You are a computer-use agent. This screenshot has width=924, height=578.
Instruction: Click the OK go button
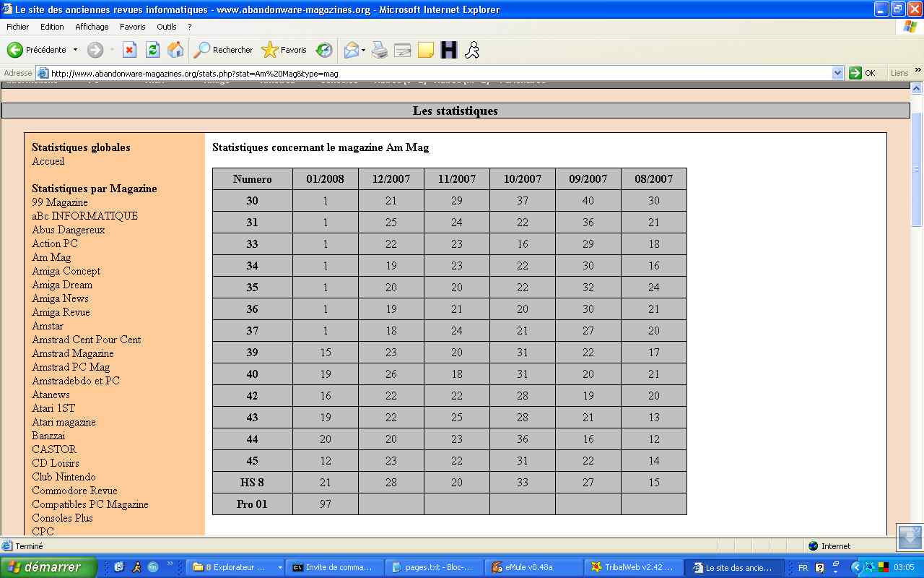point(863,73)
